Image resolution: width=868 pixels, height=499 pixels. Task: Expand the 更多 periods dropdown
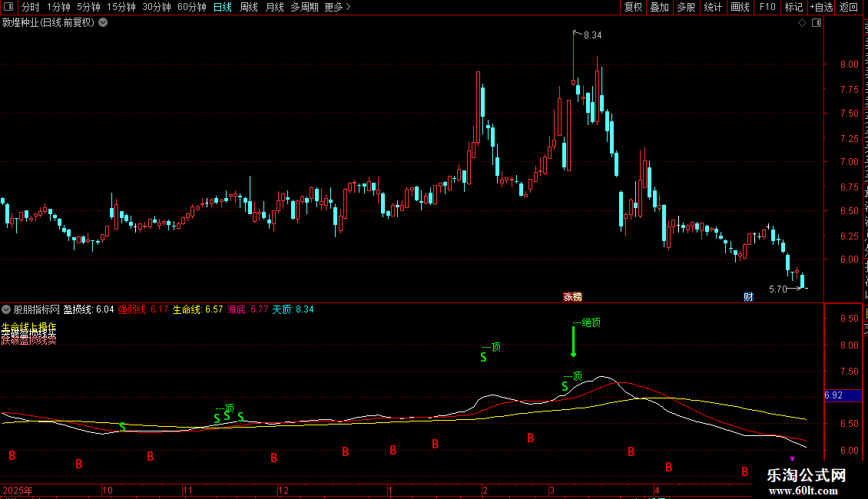pos(337,7)
